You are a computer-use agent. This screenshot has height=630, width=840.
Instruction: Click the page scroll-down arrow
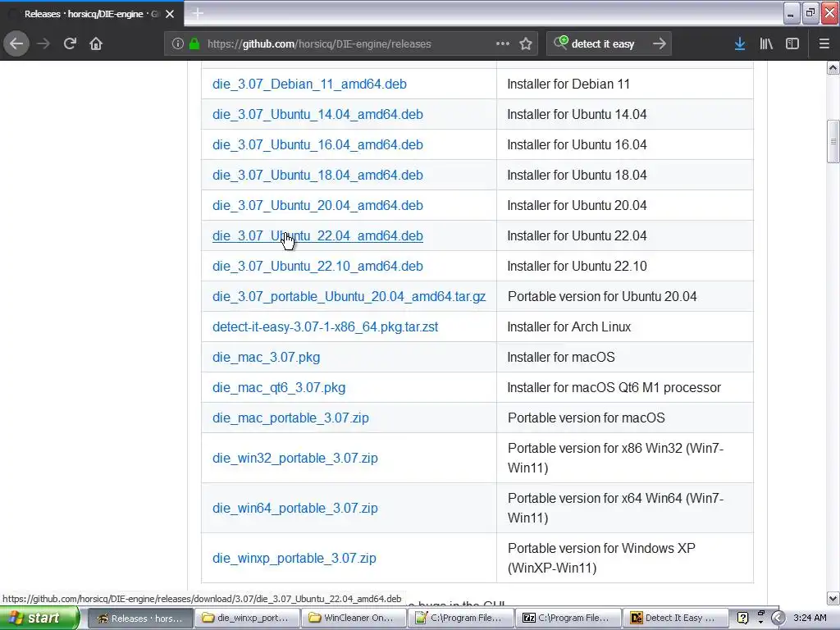point(833,598)
